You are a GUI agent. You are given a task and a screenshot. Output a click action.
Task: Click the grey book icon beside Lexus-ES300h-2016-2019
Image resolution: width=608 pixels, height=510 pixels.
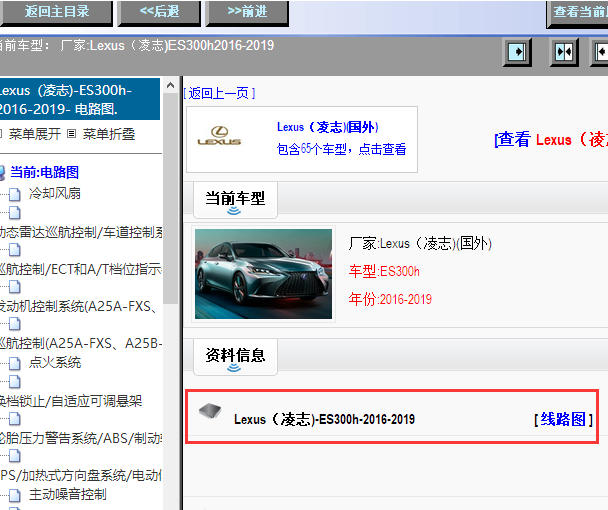(x=210, y=410)
